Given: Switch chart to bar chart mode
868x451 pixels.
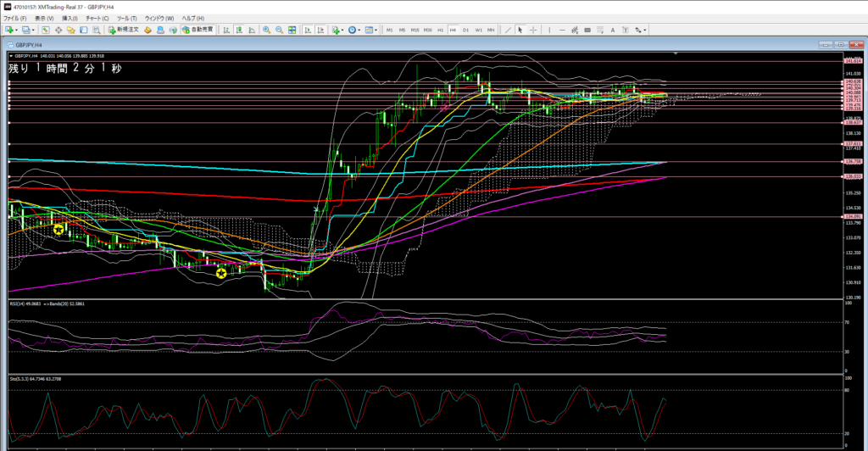Looking at the screenshot, I should (x=225, y=30).
